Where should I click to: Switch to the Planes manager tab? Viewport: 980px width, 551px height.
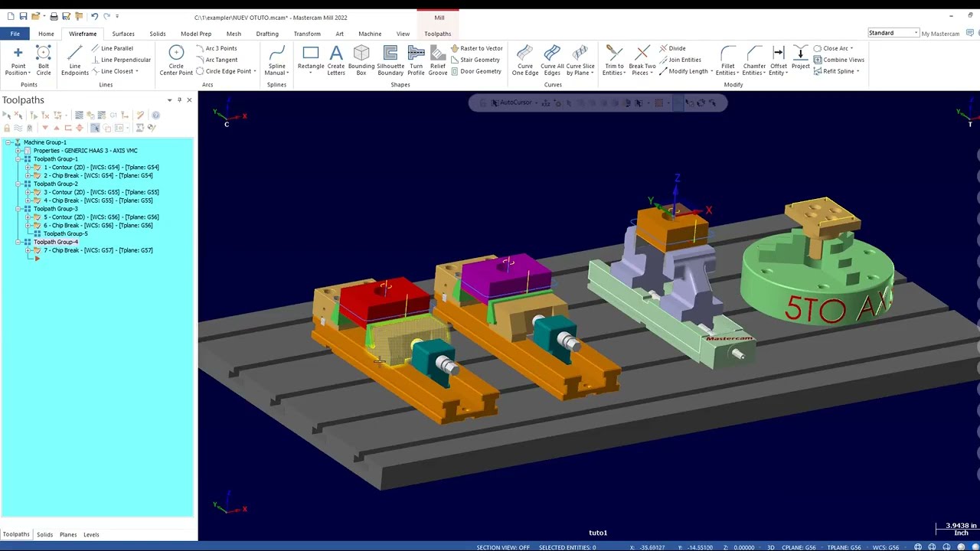point(68,534)
